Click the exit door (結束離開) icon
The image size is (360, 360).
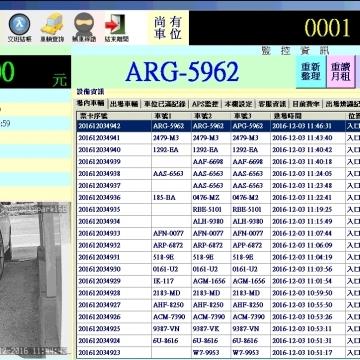tap(116, 24)
